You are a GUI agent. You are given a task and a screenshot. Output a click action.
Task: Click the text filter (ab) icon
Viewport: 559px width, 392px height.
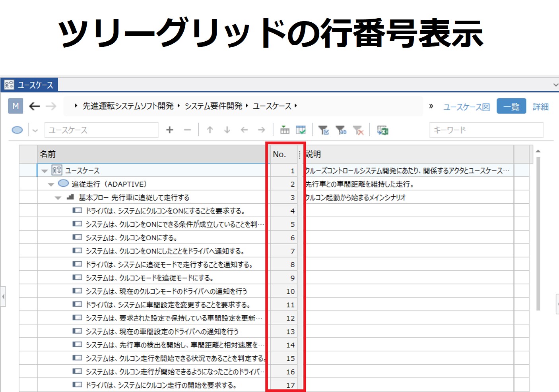[x=341, y=130]
